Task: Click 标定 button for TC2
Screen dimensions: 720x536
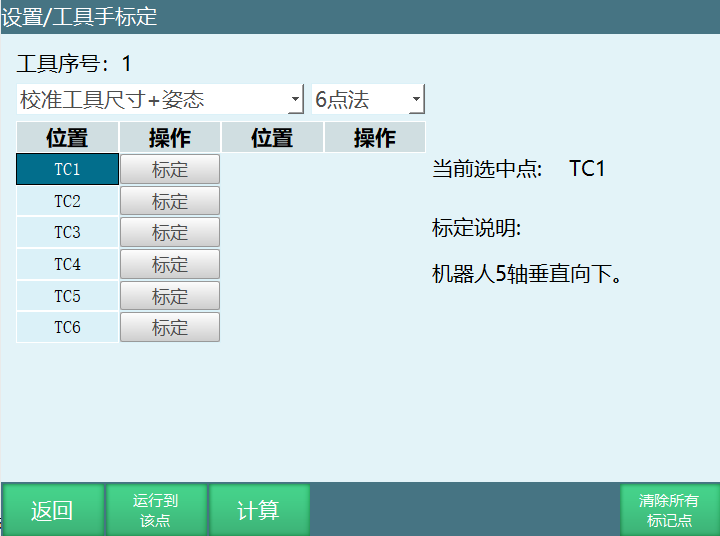Action: (x=170, y=201)
